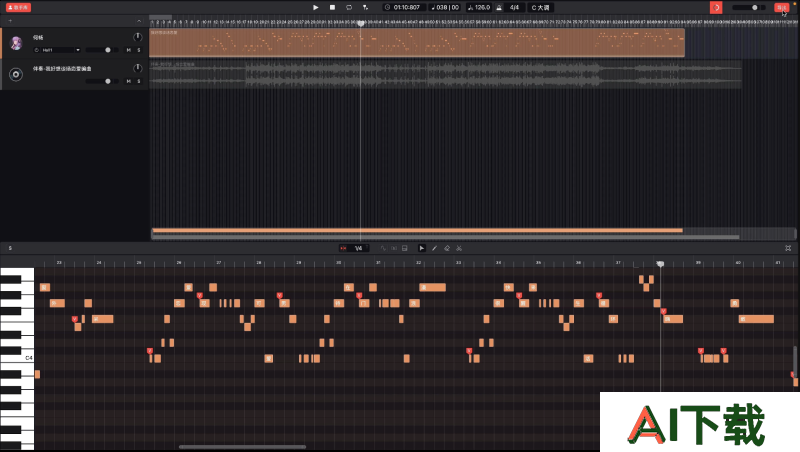Image resolution: width=800 pixels, height=452 pixels.
Task: Click the red Export button
Action: coord(782,8)
